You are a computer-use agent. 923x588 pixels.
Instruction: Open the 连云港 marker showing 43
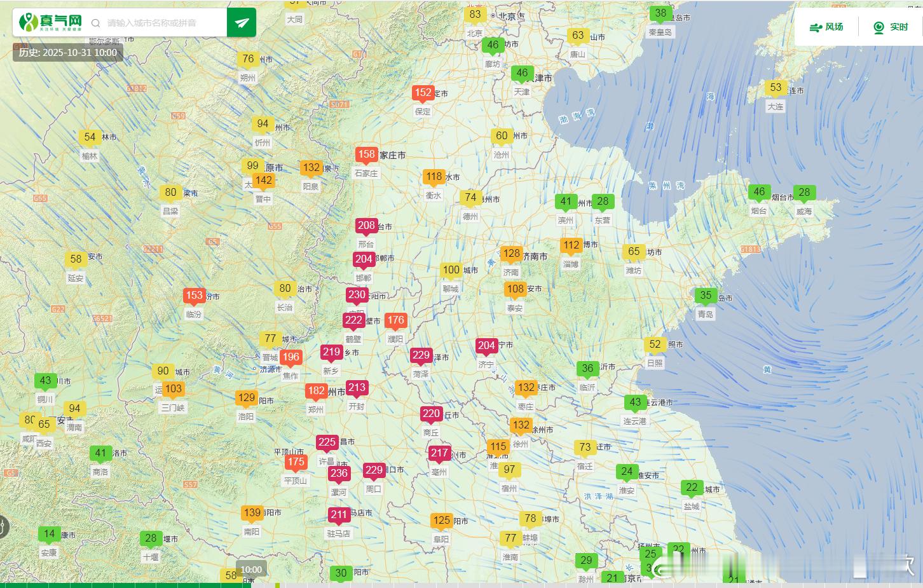(635, 403)
